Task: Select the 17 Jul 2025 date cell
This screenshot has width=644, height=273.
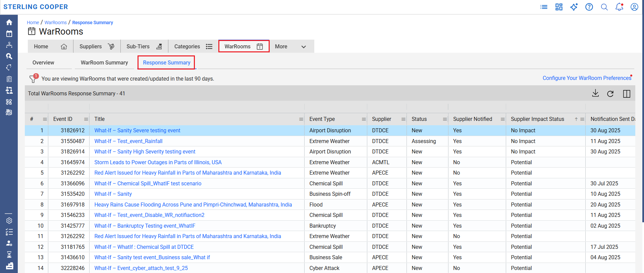Action: [x=610, y=247]
